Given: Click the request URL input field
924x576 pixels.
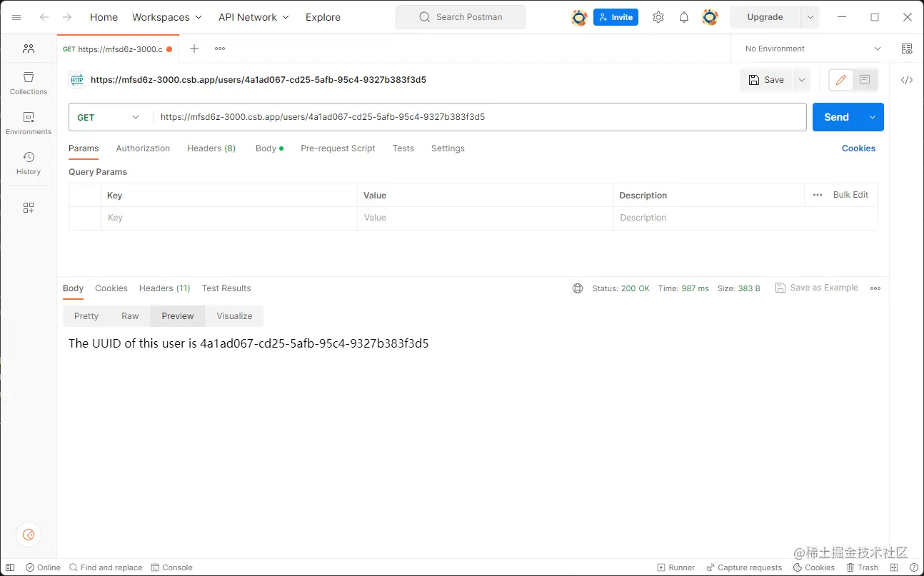Looking at the screenshot, I should tap(480, 117).
